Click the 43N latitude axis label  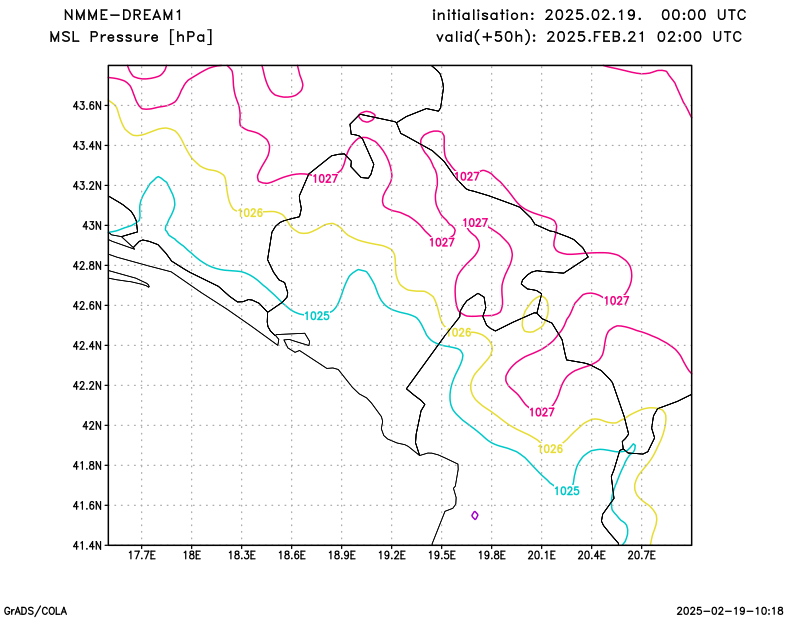click(92, 226)
